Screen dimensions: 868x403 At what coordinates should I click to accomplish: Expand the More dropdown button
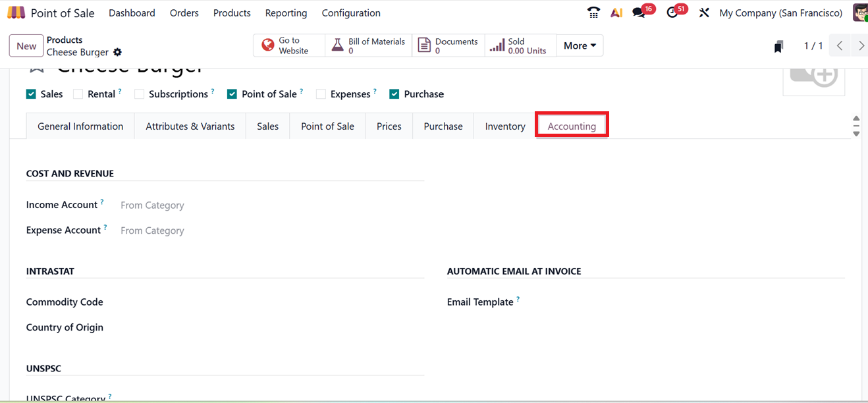(580, 45)
